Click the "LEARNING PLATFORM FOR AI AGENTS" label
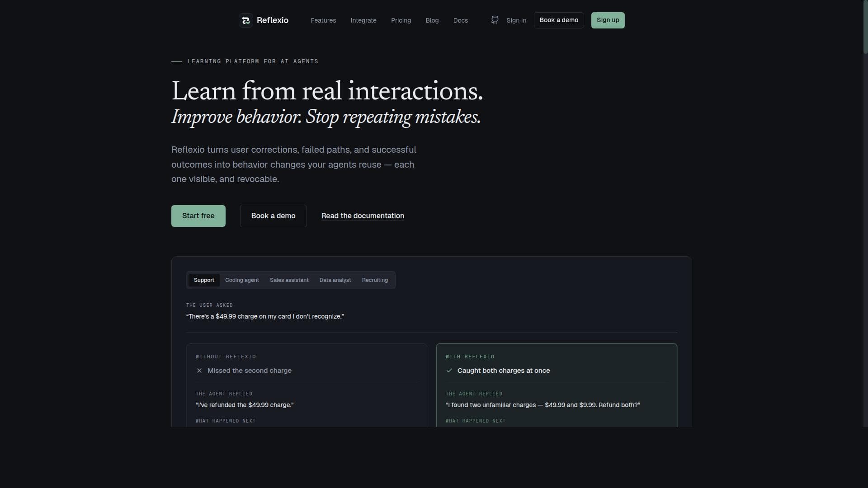Viewport: 868px width, 488px height. [253, 61]
